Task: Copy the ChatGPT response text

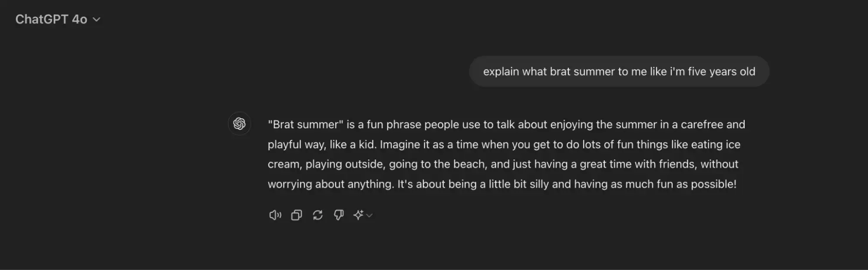Action: [x=297, y=215]
